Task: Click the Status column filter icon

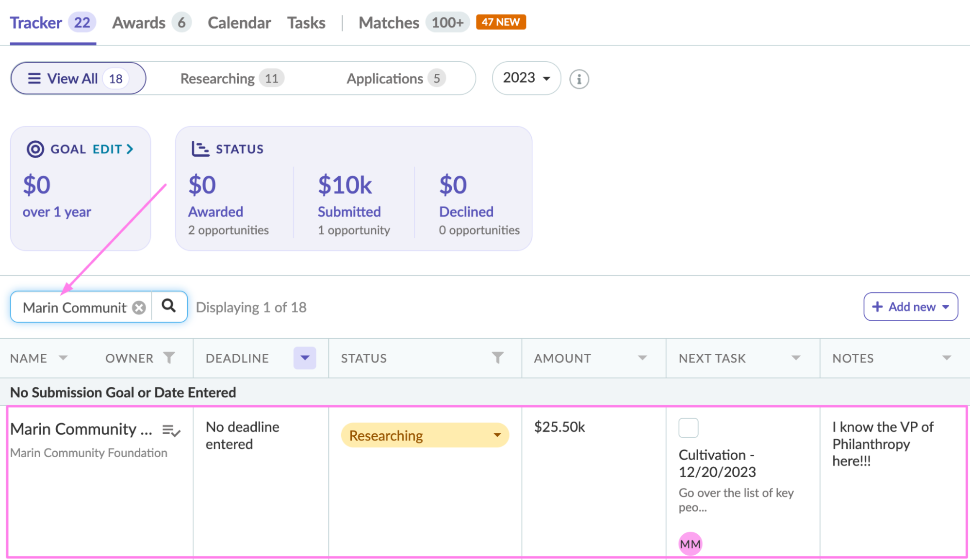Action: 497,358
